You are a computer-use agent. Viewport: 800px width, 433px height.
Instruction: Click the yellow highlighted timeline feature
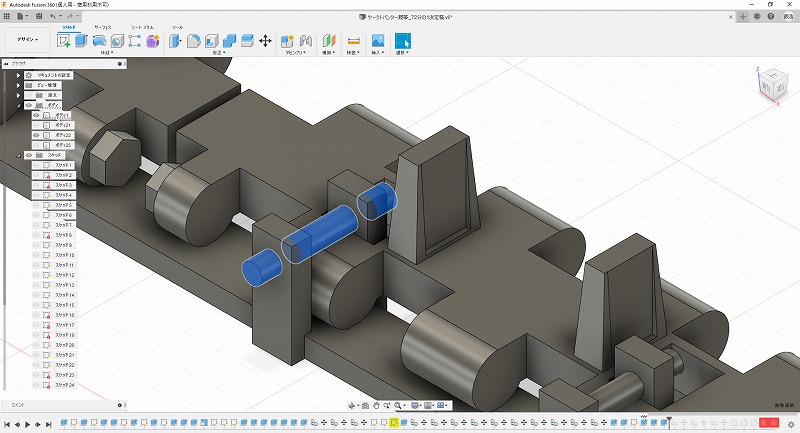click(x=394, y=424)
